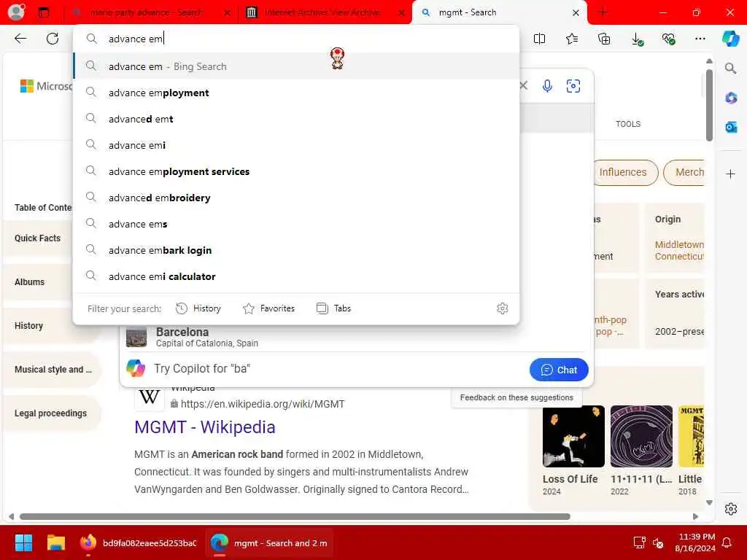Open 11•11•11 album thumbnail
Image resolution: width=747 pixels, height=560 pixels.
point(641,436)
